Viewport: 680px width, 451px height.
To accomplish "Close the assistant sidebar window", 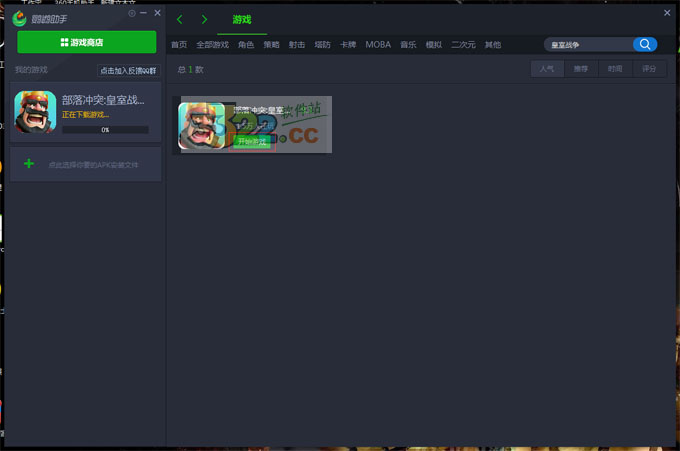I will (157, 13).
